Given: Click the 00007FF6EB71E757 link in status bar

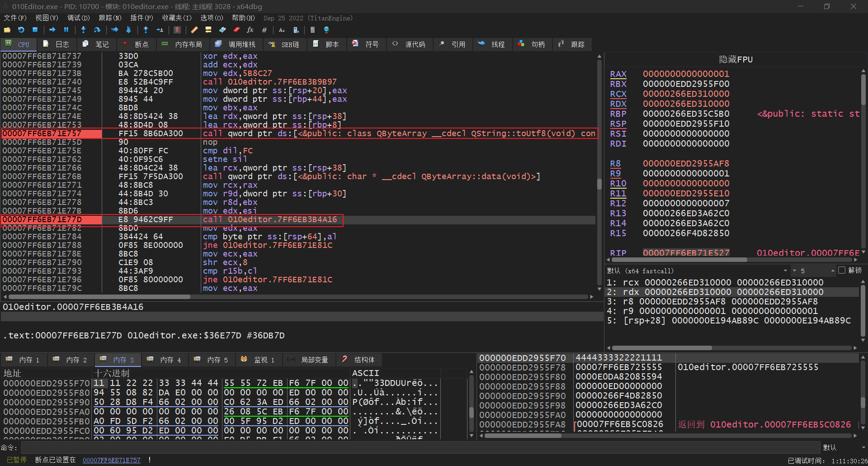Looking at the screenshot, I should 111,460.
